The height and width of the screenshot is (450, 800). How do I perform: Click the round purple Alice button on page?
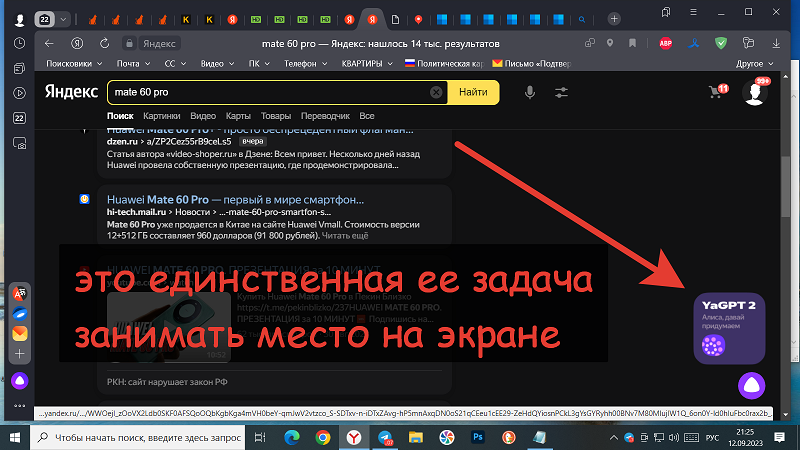pos(752,386)
